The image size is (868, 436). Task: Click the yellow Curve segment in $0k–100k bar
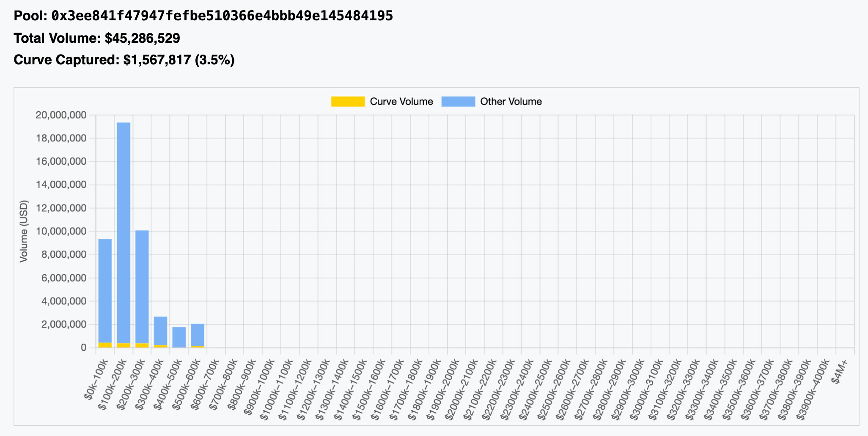click(105, 345)
